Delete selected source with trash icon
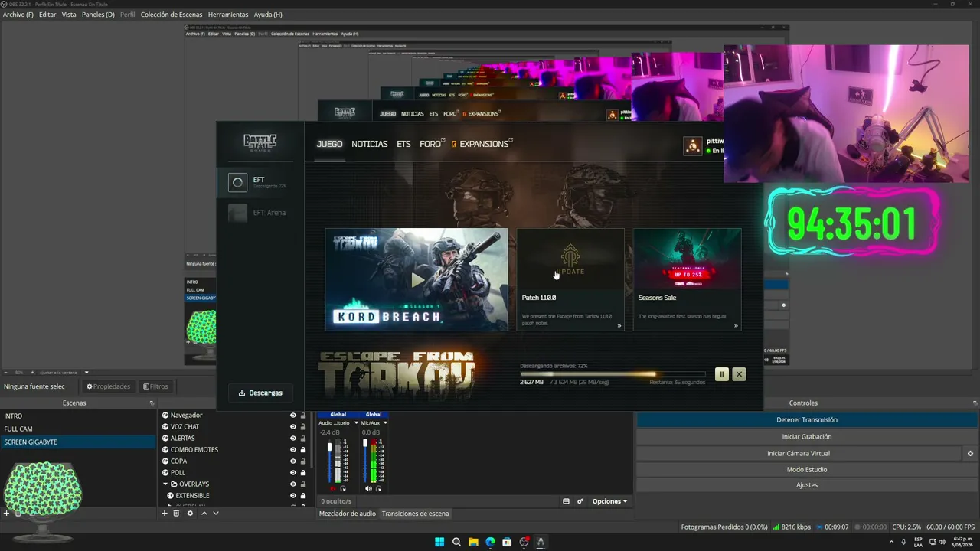 pyautogui.click(x=176, y=514)
